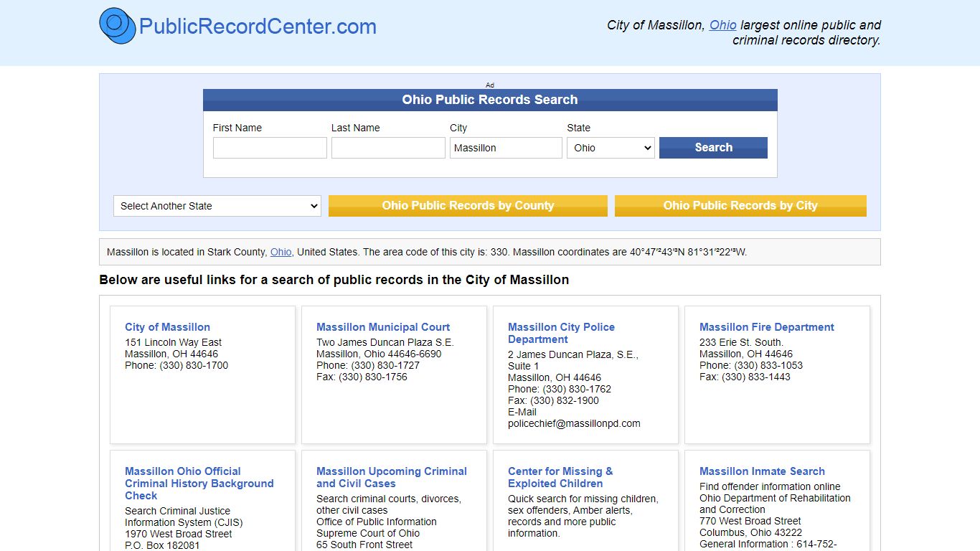The image size is (980, 551).
Task: Click the blue Search button
Action: pyautogui.click(x=713, y=148)
